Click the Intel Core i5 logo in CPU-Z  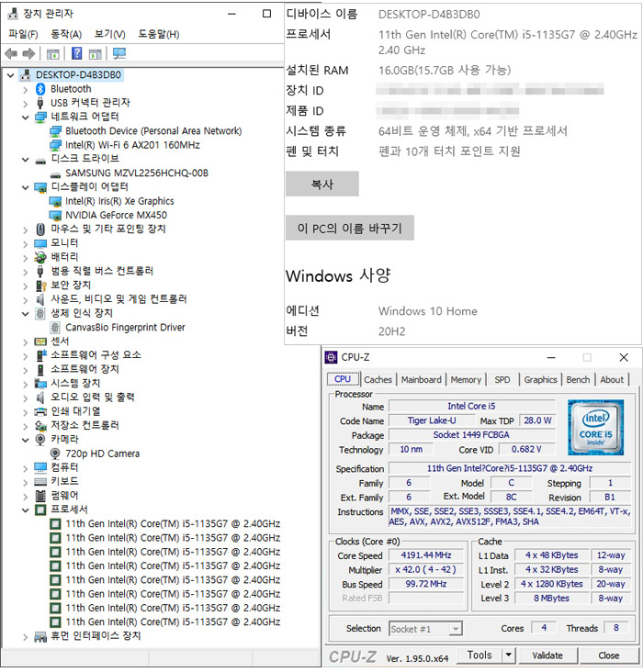click(595, 427)
